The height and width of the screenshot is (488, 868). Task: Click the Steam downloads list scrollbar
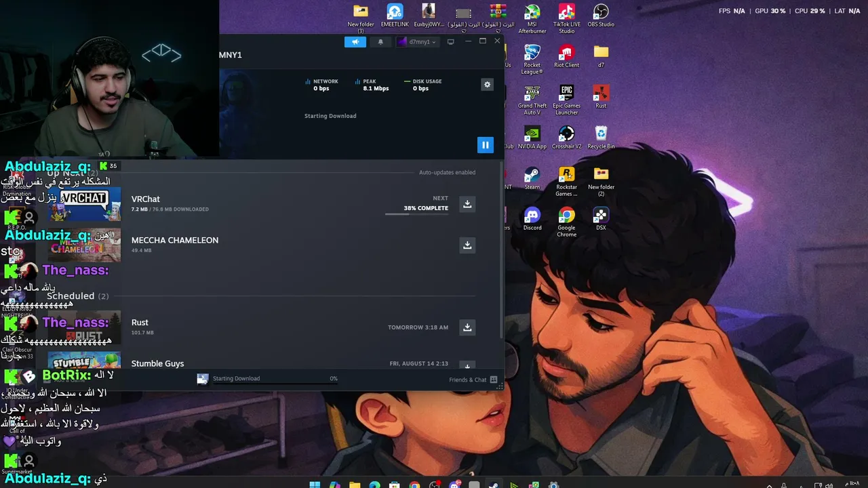pyautogui.click(x=501, y=251)
